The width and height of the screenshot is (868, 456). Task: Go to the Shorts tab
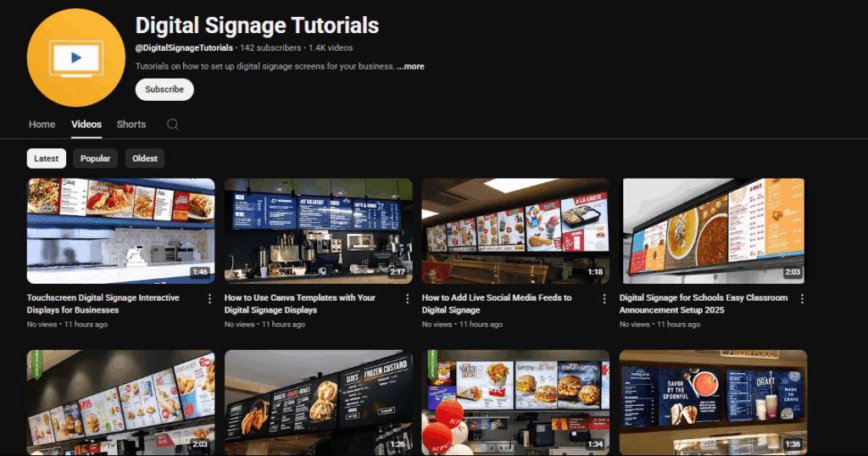131,125
